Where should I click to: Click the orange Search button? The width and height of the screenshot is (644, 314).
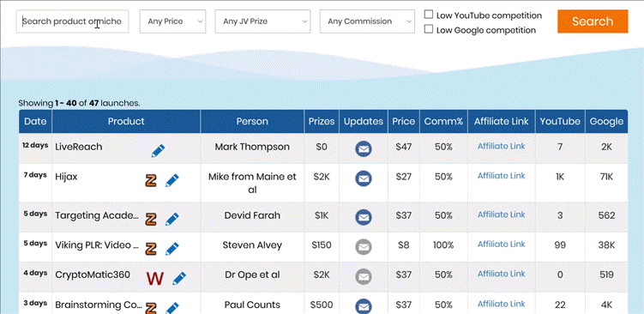pyautogui.click(x=593, y=21)
